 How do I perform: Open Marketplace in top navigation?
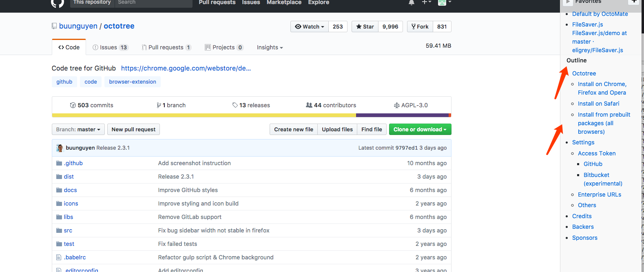284,2
